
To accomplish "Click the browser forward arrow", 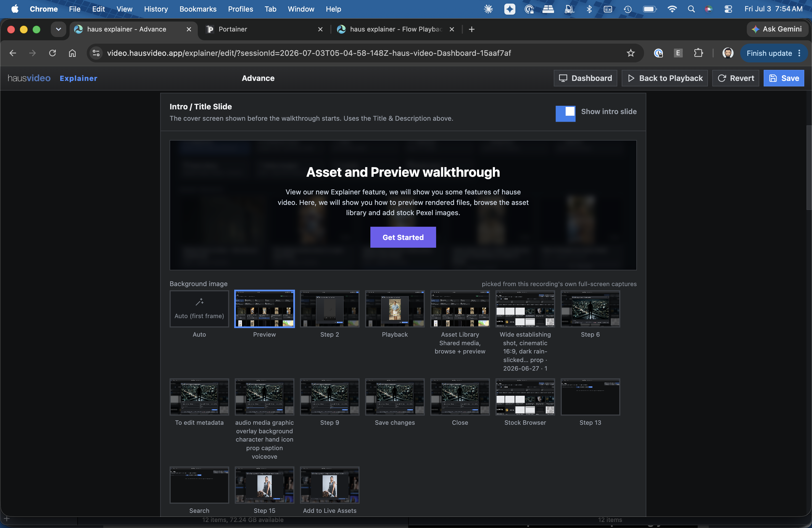I will [x=32, y=53].
